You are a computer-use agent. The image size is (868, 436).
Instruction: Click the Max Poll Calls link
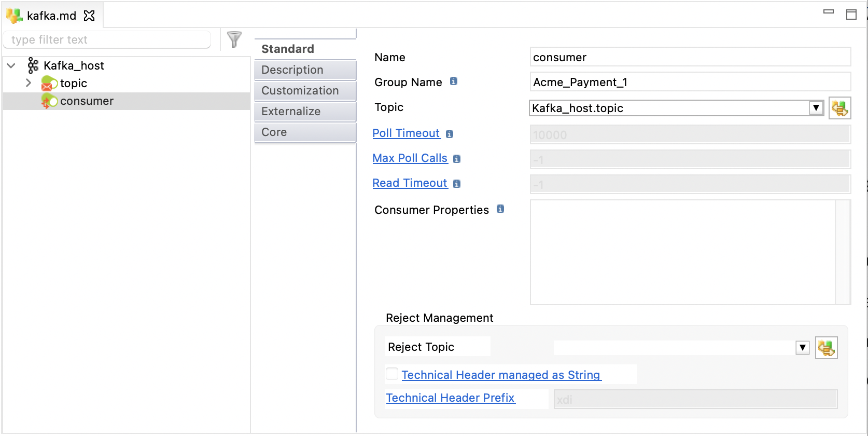point(410,158)
